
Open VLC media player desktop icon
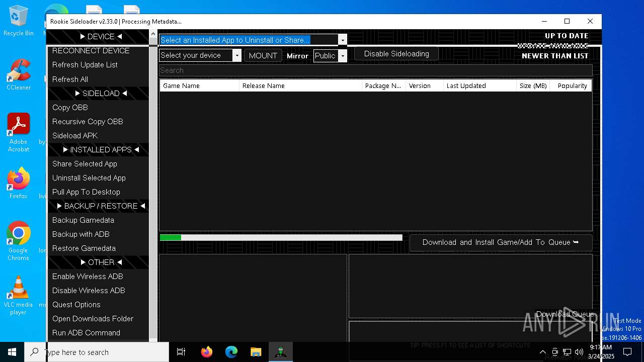tap(18, 295)
